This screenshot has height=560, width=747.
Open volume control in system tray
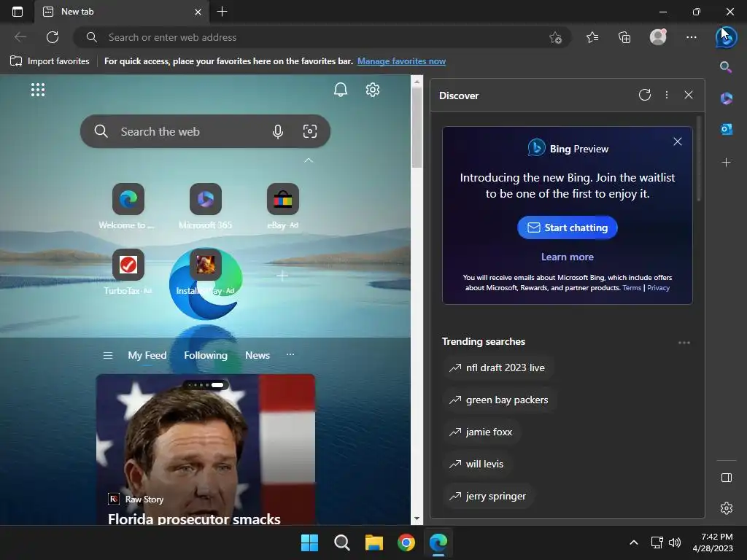675,542
